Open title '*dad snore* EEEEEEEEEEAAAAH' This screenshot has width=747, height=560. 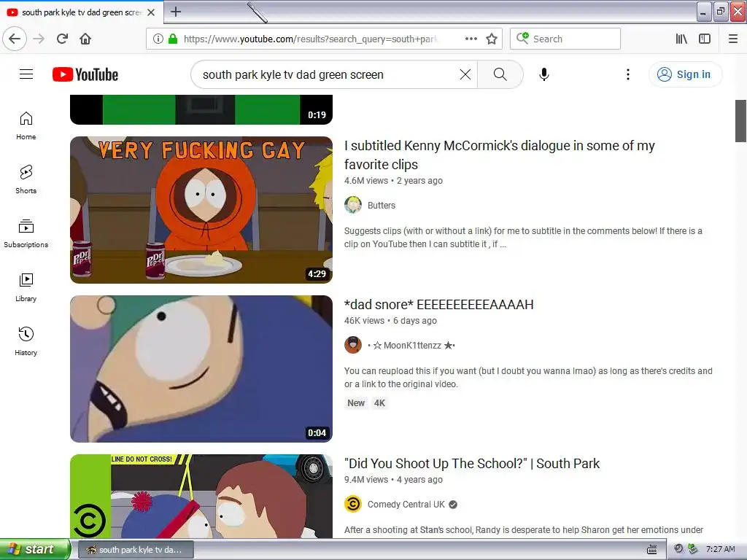[x=438, y=304]
